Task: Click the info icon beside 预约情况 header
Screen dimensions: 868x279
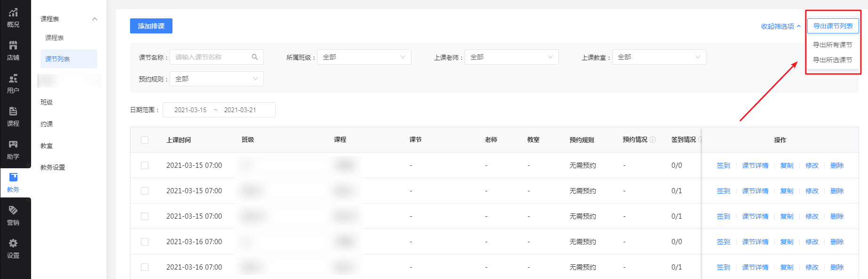Action: click(x=653, y=139)
